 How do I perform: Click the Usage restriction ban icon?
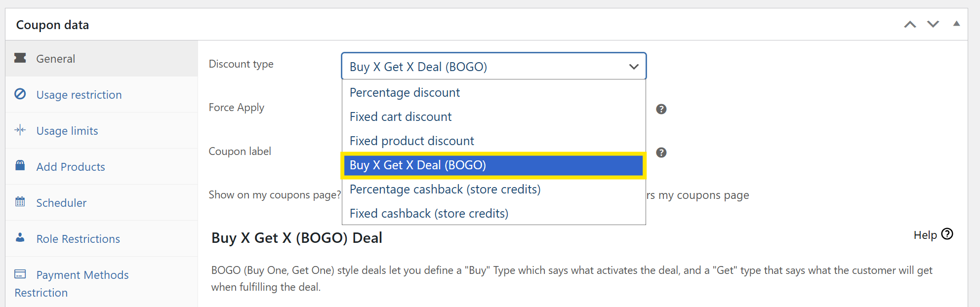tap(20, 94)
